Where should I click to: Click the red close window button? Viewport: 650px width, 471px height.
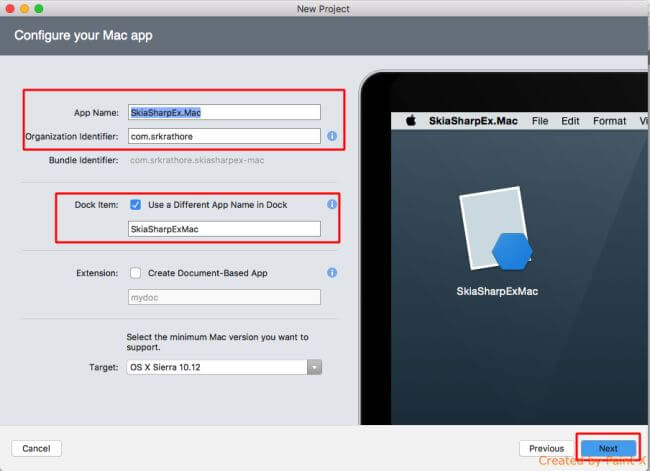(x=10, y=8)
